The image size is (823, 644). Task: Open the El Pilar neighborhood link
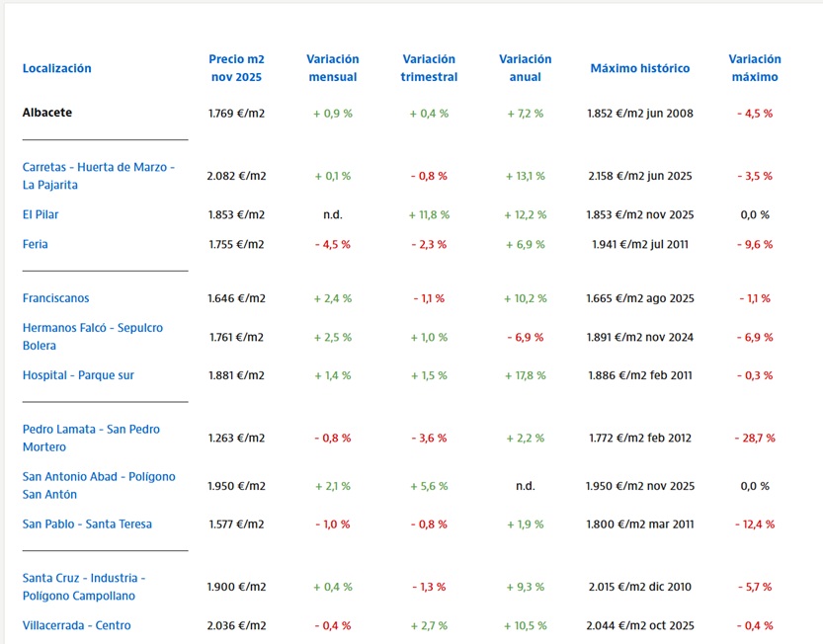41,214
